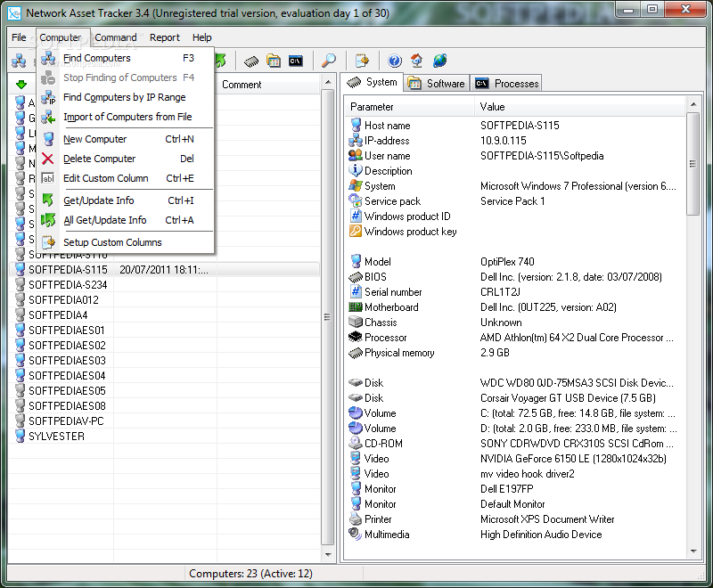Viewport: 713px width, 588px height.
Task: Click the parameter panel scrollbar thumb
Action: 693,164
